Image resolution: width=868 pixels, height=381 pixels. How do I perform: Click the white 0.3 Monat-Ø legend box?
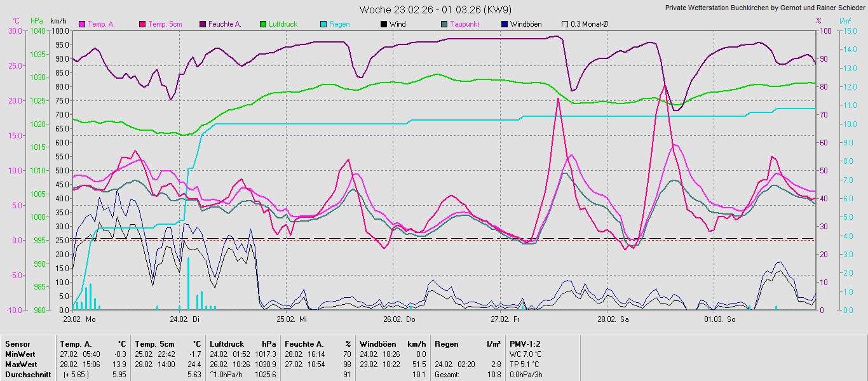click(565, 24)
